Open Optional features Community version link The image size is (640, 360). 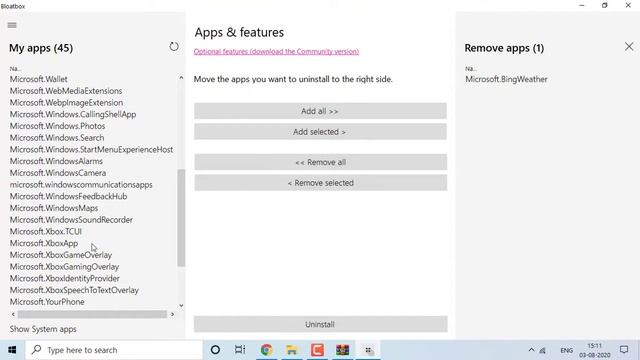point(276,51)
